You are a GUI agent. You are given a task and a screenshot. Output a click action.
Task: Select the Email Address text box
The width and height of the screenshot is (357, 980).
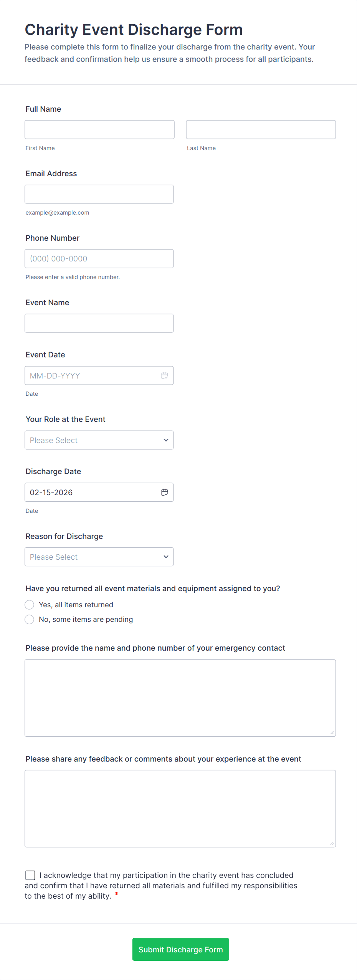pyautogui.click(x=99, y=194)
